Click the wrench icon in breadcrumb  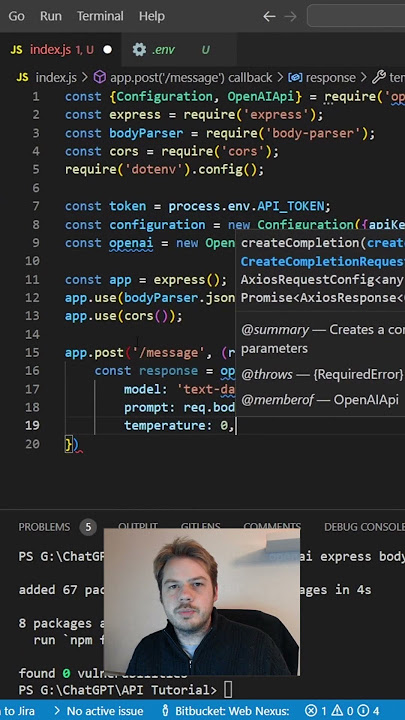tap(378, 77)
